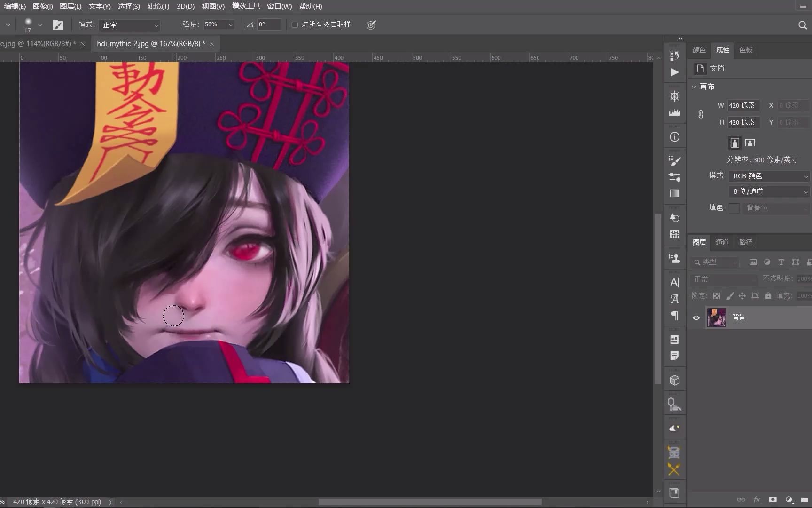Viewport: 812px width, 508px height.
Task: Click the search magnifier icon at top right
Action: tap(802, 25)
